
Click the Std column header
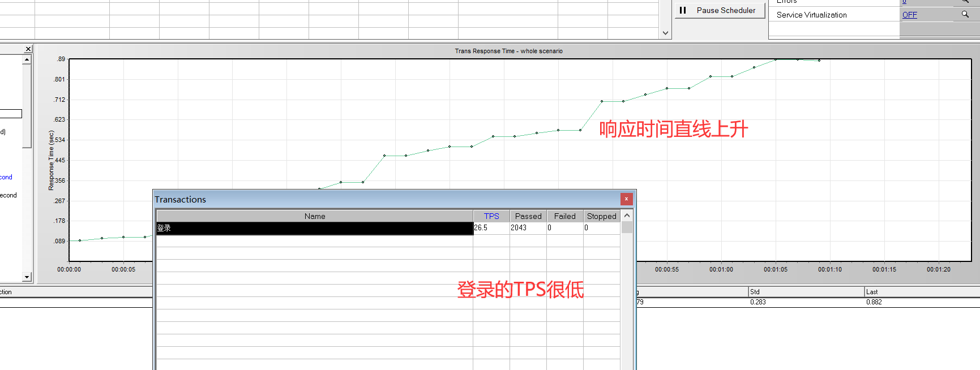pos(806,292)
